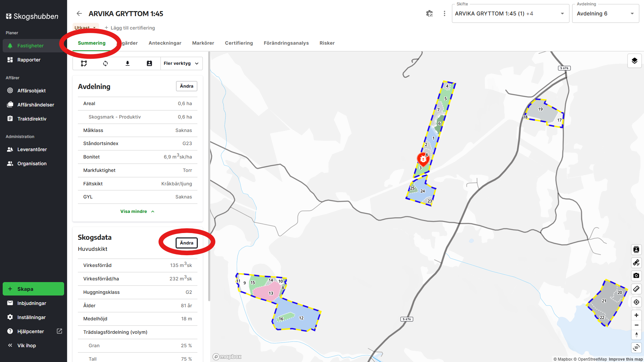Center map on my location
644x362 pixels.
tap(636, 302)
